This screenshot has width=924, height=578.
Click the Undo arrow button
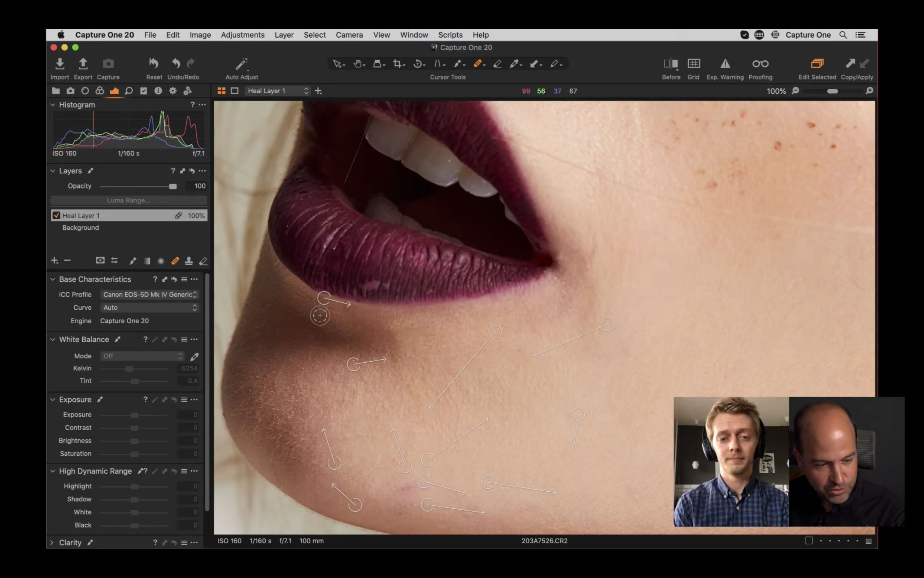coord(176,64)
